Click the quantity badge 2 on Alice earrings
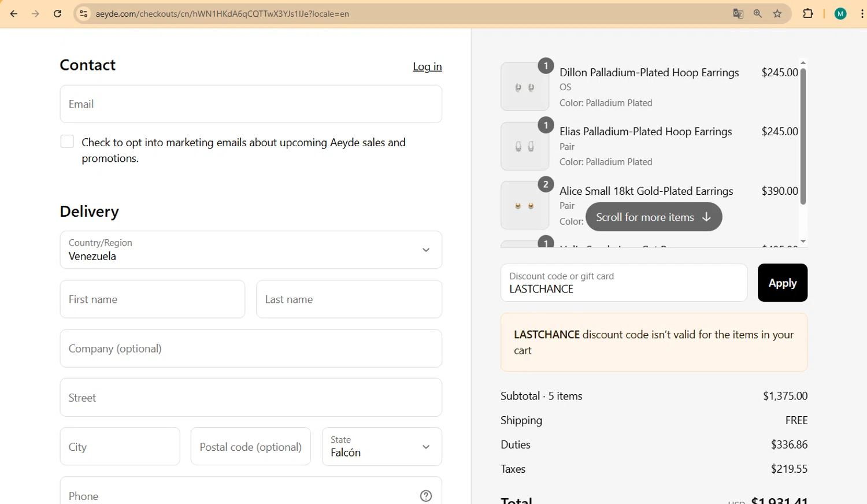Screen dimensions: 867x504 pos(546,184)
